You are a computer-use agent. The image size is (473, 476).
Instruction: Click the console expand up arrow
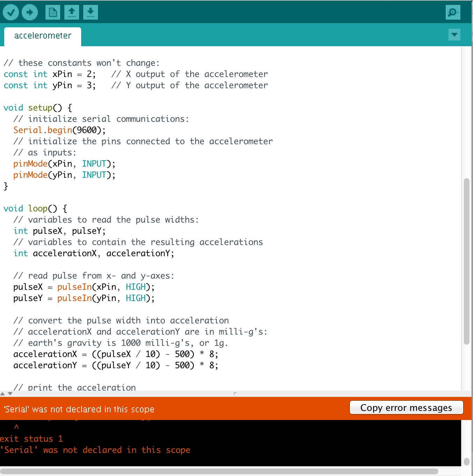(x=3, y=394)
